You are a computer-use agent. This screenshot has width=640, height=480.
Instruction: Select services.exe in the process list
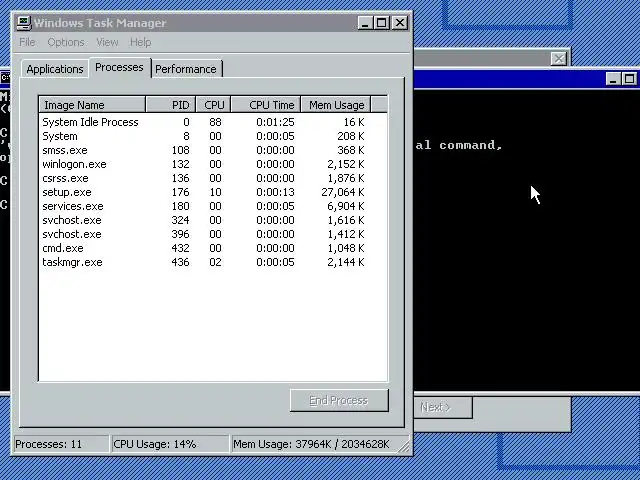73,206
